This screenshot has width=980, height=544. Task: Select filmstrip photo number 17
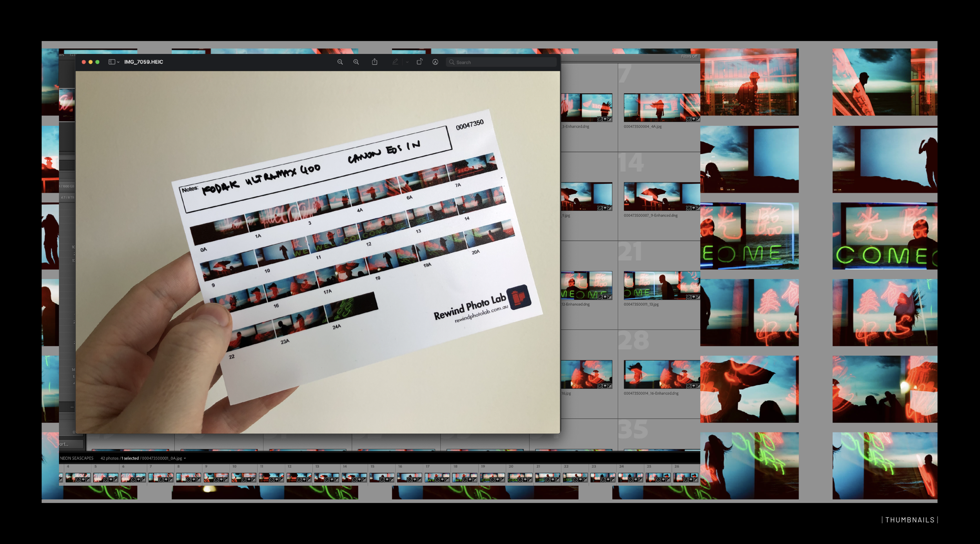coord(437,477)
